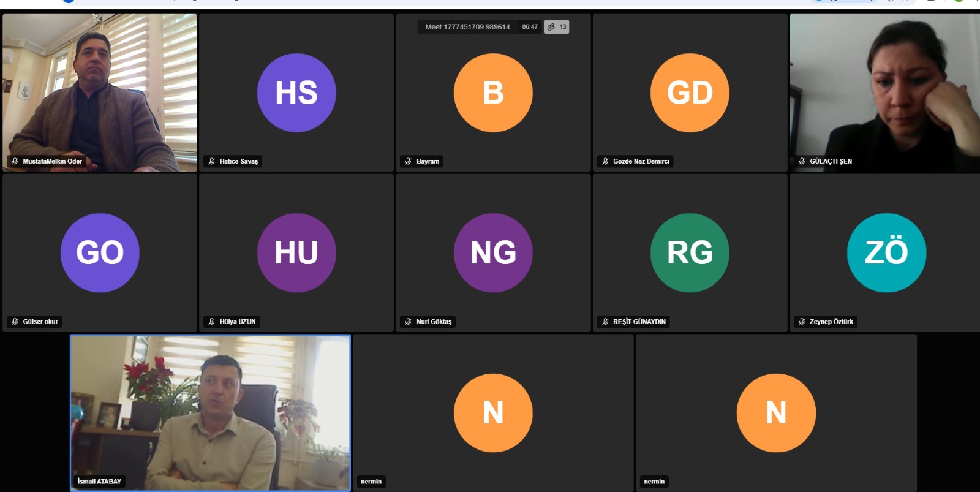This screenshot has height=492, width=980.
Task: Select the HS avatar of Hatice Savaş
Action: (296, 93)
